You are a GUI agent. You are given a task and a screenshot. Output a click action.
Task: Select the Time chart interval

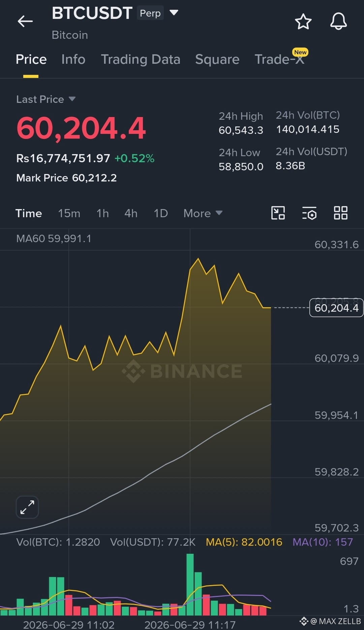coord(29,213)
